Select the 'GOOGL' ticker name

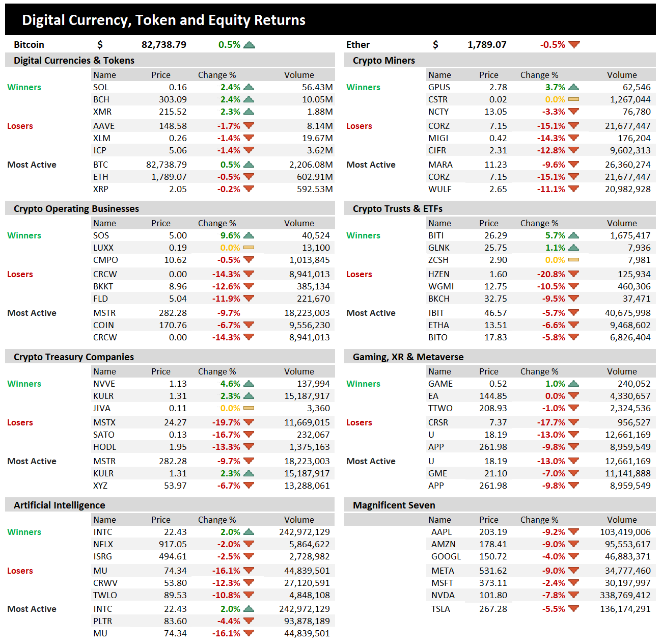[x=446, y=556]
